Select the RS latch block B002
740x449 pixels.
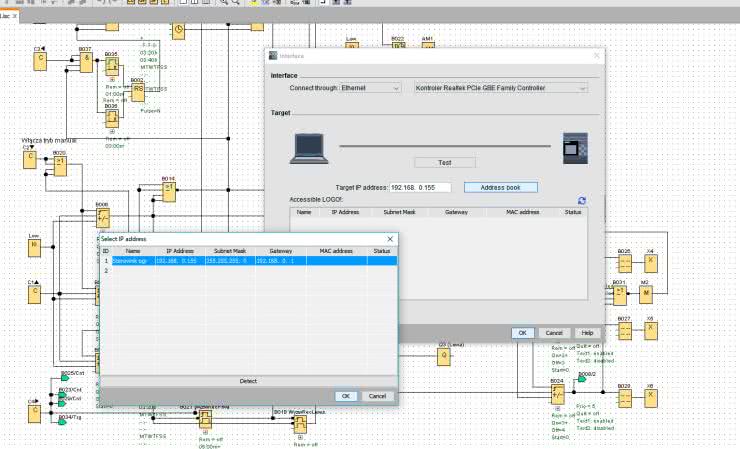point(139,91)
